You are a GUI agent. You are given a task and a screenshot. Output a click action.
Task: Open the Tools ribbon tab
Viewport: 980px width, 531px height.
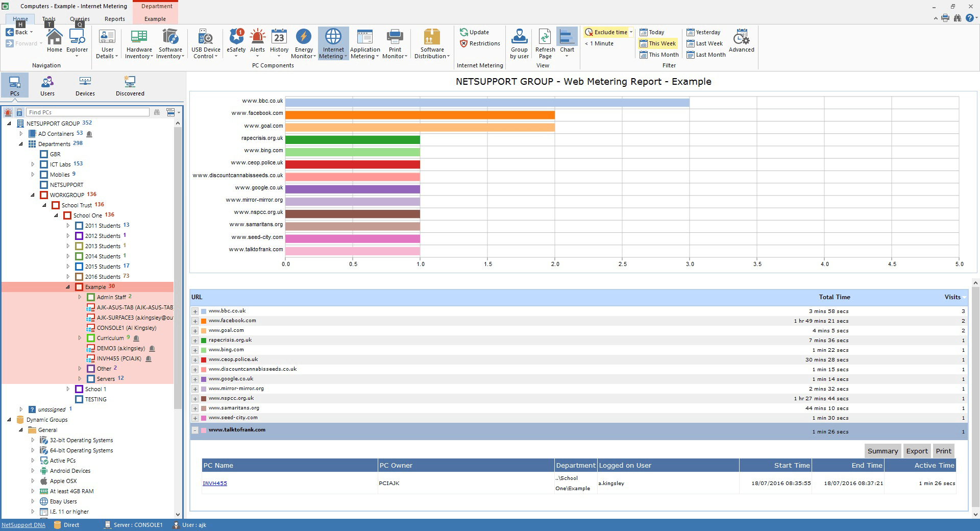pyautogui.click(x=48, y=18)
